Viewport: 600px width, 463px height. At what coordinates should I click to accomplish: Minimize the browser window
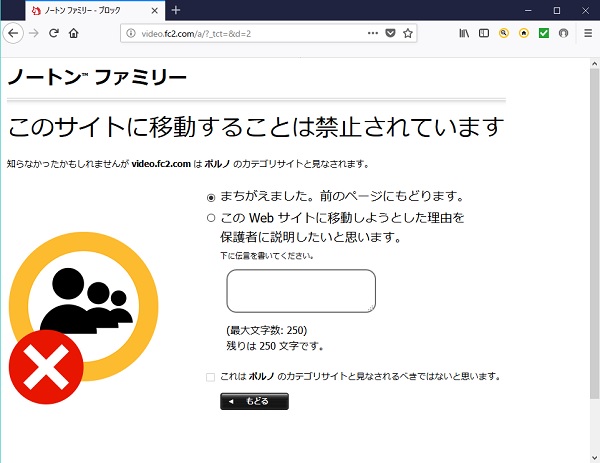tap(528, 11)
